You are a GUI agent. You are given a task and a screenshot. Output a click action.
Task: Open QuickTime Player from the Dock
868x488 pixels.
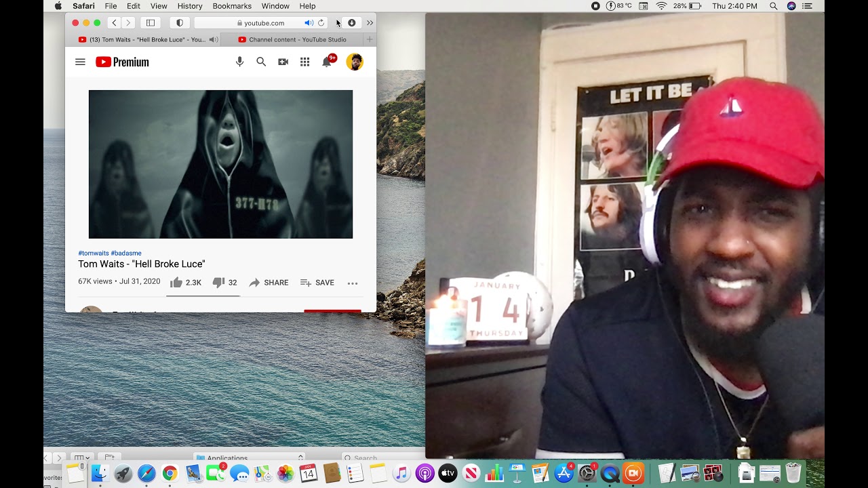(x=610, y=473)
